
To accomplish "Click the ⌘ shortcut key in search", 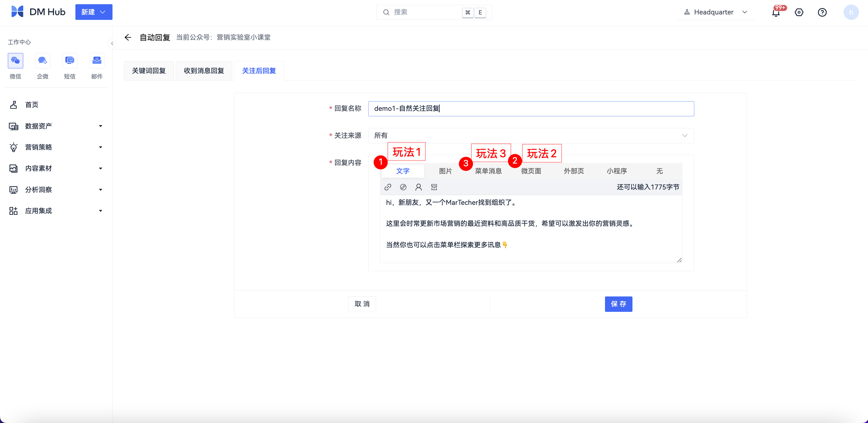I will 467,12.
